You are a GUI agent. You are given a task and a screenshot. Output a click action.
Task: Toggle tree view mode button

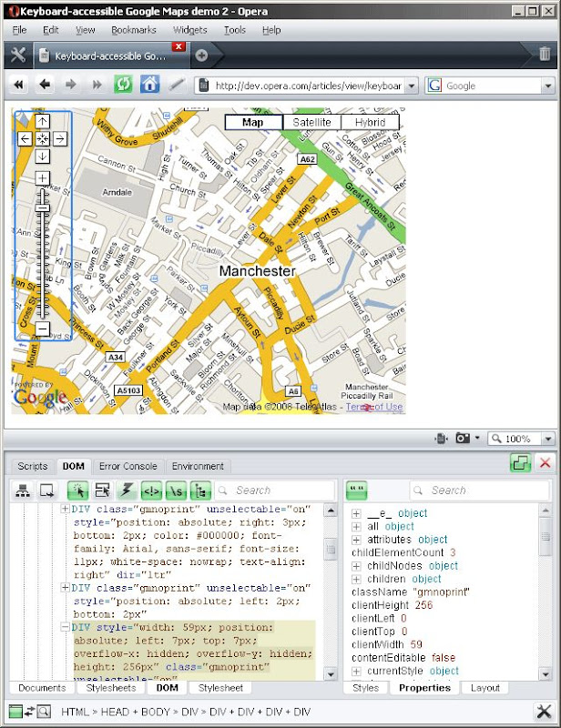[x=200, y=490]
